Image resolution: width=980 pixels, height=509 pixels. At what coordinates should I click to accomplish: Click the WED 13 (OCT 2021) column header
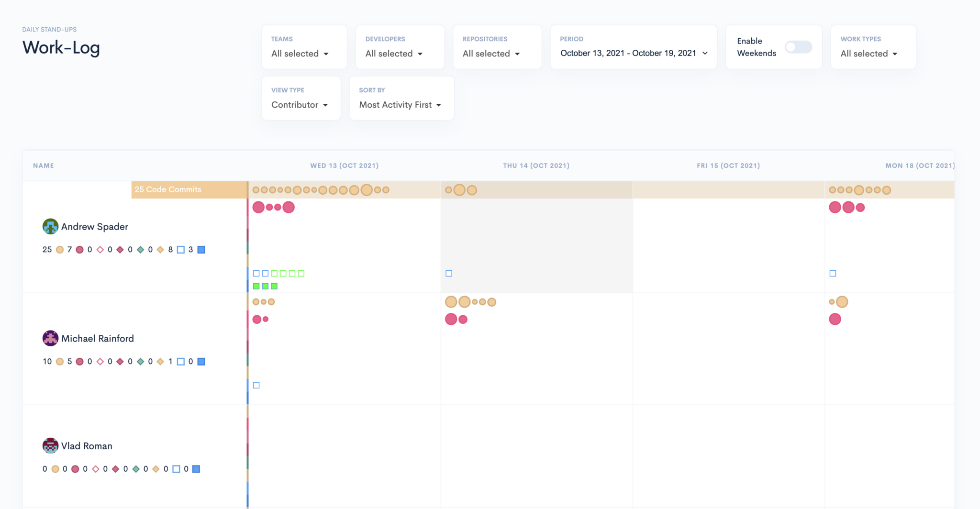click(344, 165)
